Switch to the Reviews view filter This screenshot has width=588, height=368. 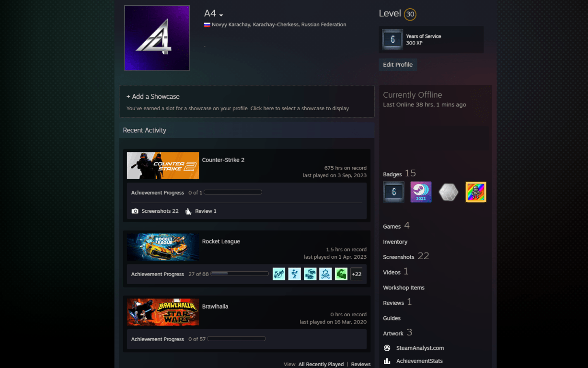coord(360,364)
